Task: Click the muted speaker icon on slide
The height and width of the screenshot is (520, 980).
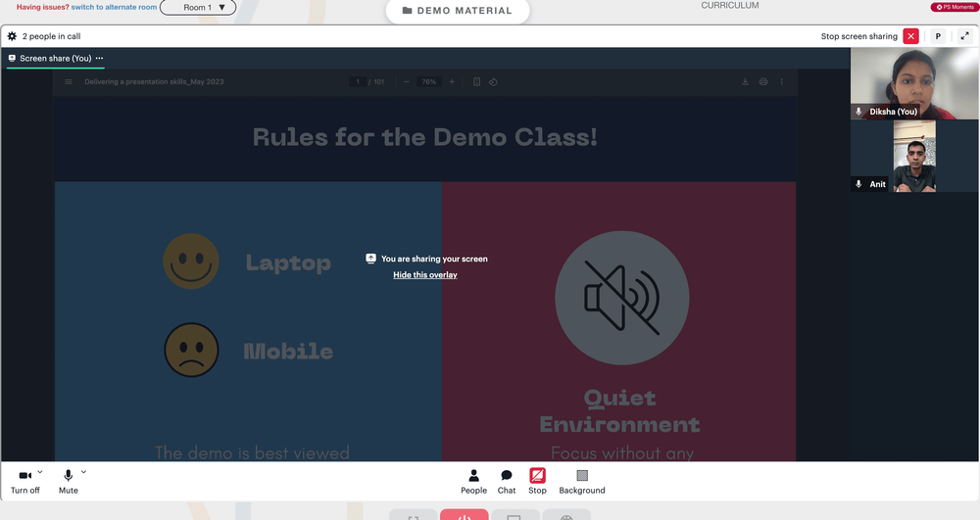Action: click(x=622, y=298)
